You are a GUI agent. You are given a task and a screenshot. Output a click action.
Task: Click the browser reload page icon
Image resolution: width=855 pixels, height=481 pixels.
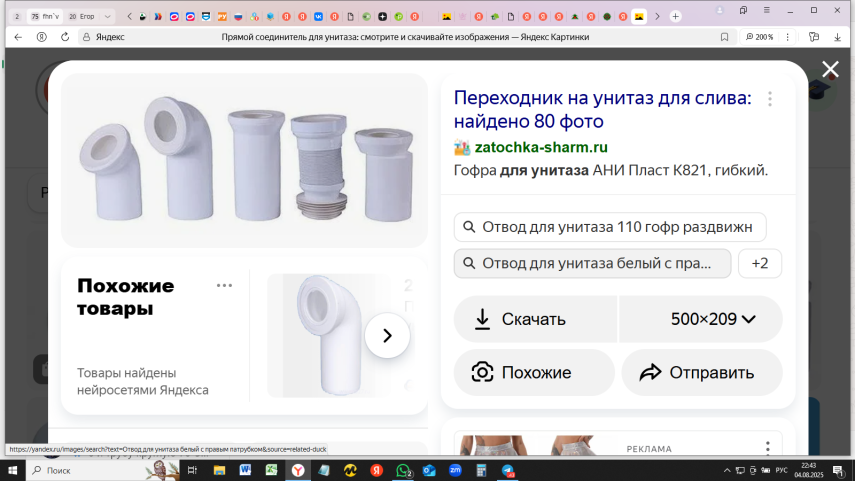pyautogui.click(x=65, y=37)
